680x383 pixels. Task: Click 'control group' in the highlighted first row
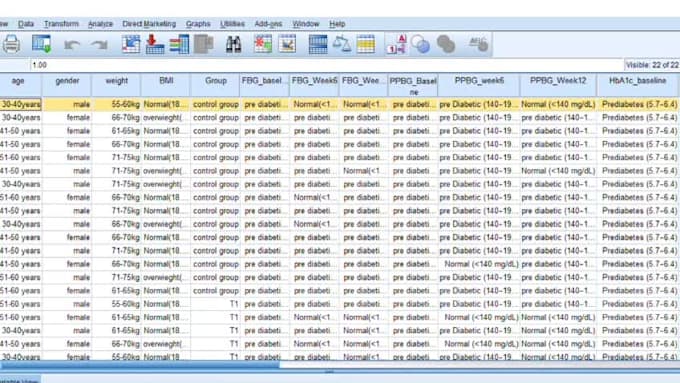click(x=215, y=105)
